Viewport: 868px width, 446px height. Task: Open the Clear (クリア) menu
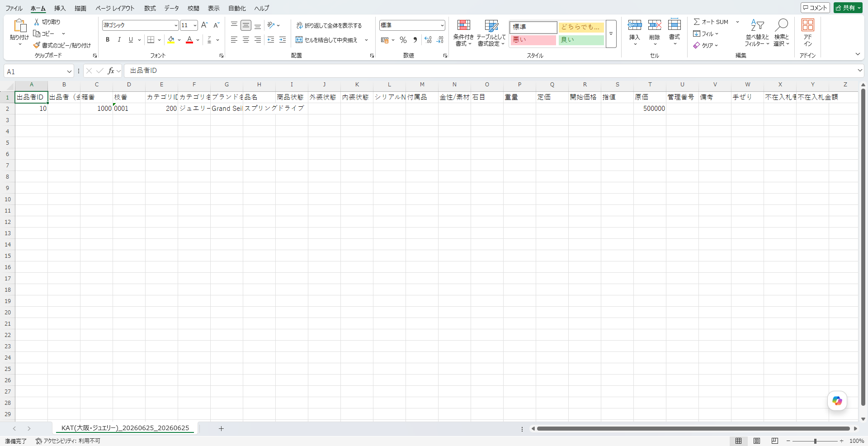(x=706, y=45)
